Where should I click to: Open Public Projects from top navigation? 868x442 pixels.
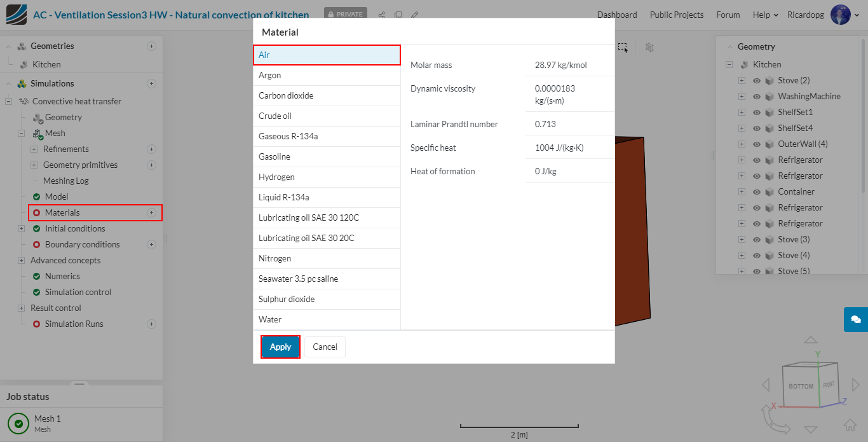(x=677, y=15)
